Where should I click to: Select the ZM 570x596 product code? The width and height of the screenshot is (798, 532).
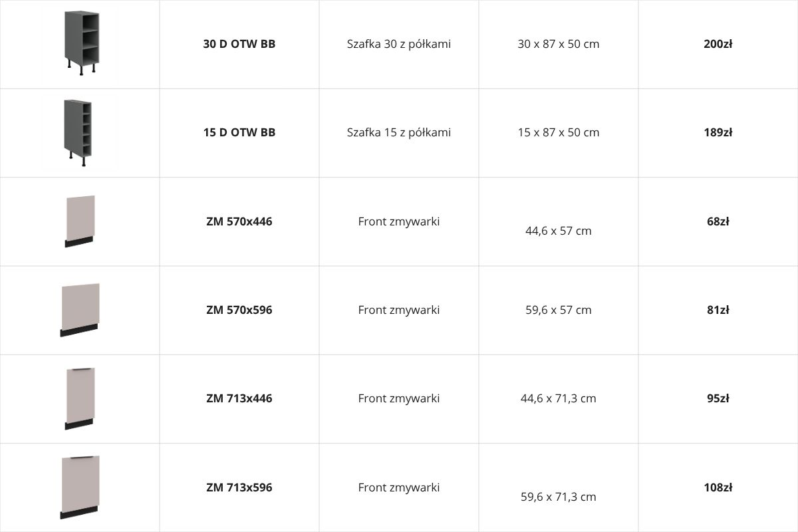click(x=239, y=310)
